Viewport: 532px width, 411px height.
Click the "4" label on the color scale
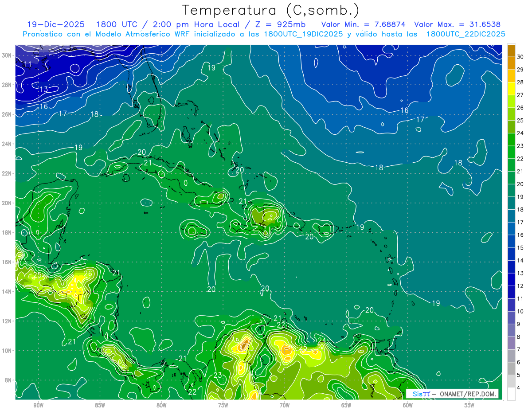518,388
